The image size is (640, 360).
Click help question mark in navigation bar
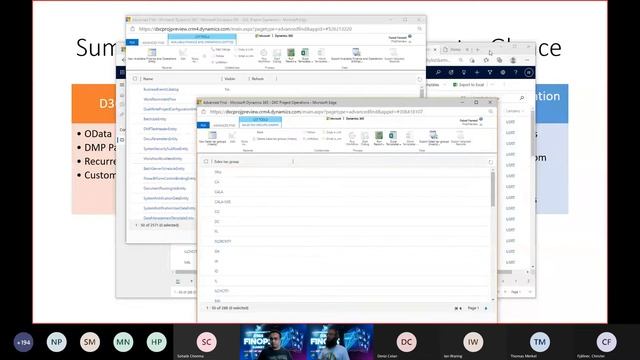pyautogui.click(x=516, y=72)
